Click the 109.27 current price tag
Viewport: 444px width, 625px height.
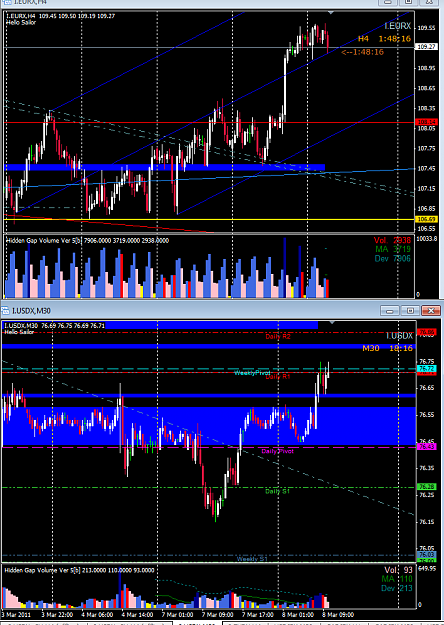(x=426, y=47)
